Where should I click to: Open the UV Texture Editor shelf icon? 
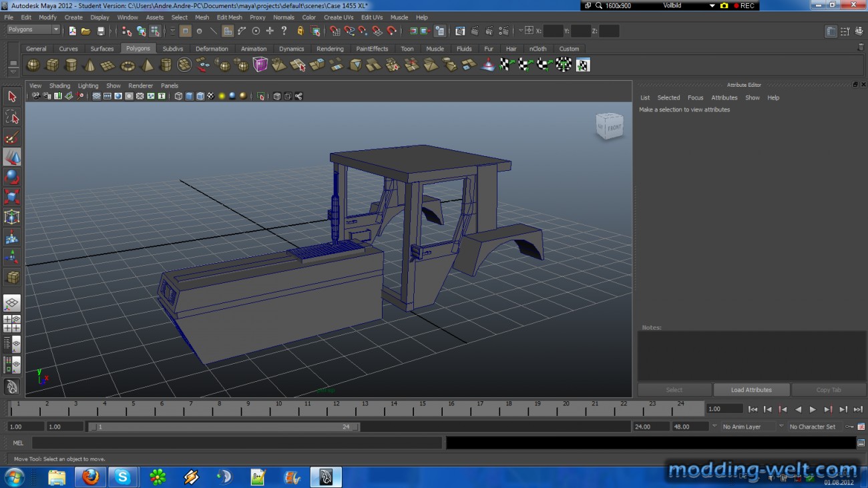[x=583, y=65]
